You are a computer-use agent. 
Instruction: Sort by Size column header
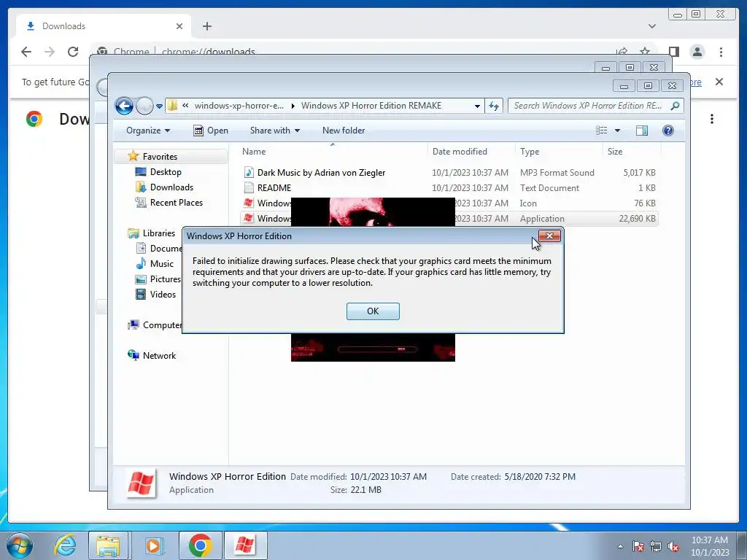point(615,152)
